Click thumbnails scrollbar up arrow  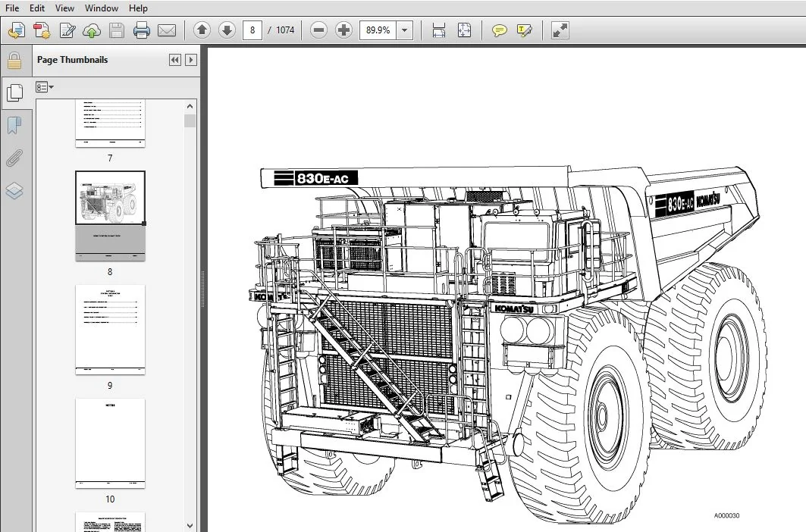coord(190,106)
